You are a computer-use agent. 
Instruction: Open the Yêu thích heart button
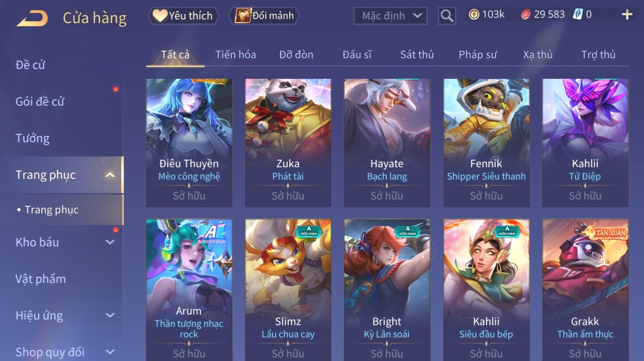(184, 16)
